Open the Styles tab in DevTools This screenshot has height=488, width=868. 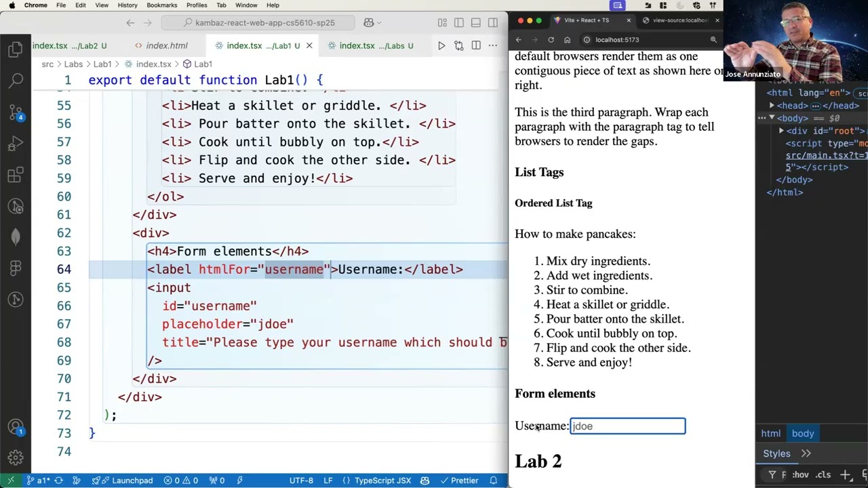click(x=776, y=454)
